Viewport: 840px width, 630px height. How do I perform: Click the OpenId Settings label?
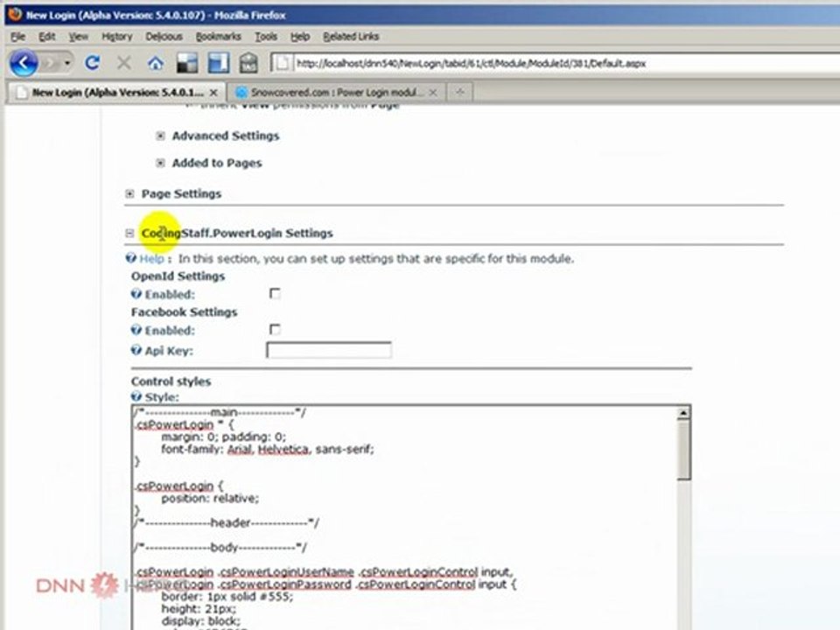pyautogui.click(x=178, y=276)
